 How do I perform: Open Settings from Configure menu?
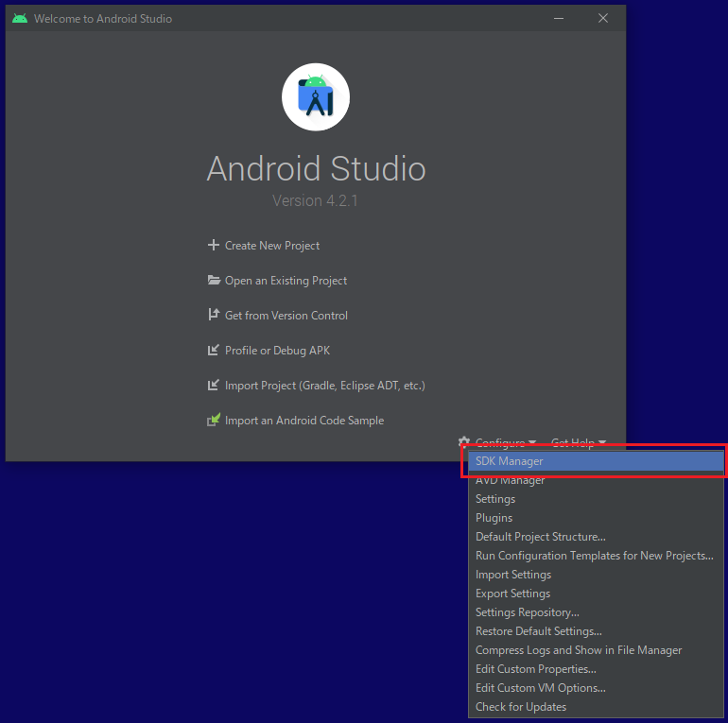click(596, 499)
